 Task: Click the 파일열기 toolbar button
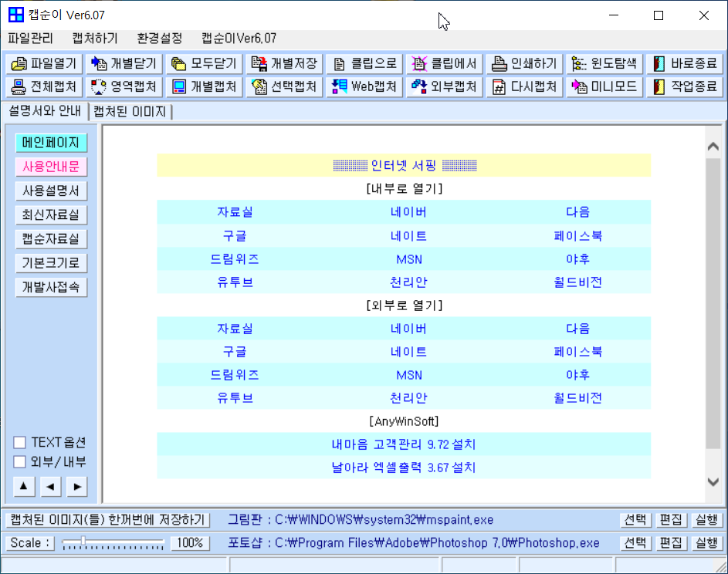pos(44,63)
